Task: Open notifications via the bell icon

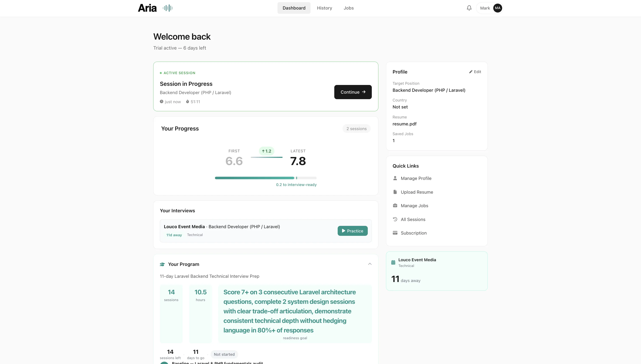Action: 469,8
